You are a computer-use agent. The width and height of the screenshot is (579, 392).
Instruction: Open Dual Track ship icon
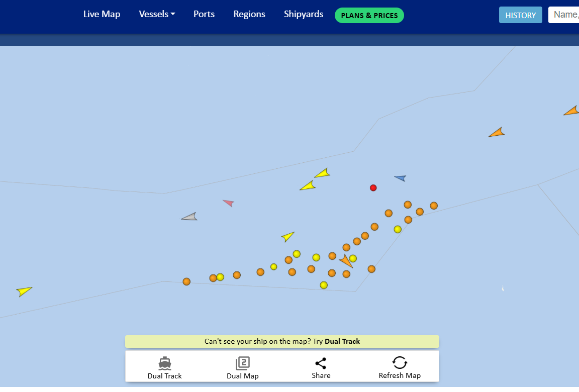[165, 363]
